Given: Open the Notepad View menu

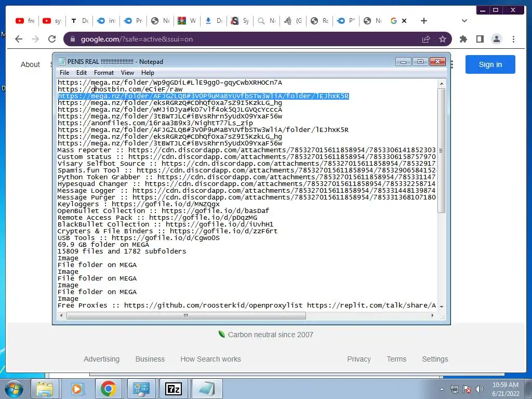Looking at the screenshot, I should pyautogui.click(x=128, y=73).
